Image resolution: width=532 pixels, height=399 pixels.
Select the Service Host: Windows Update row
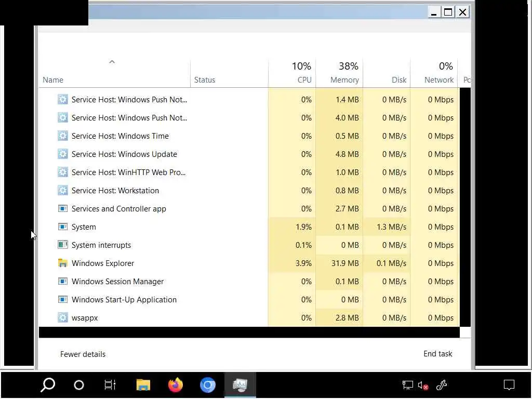tap(249, 154)
